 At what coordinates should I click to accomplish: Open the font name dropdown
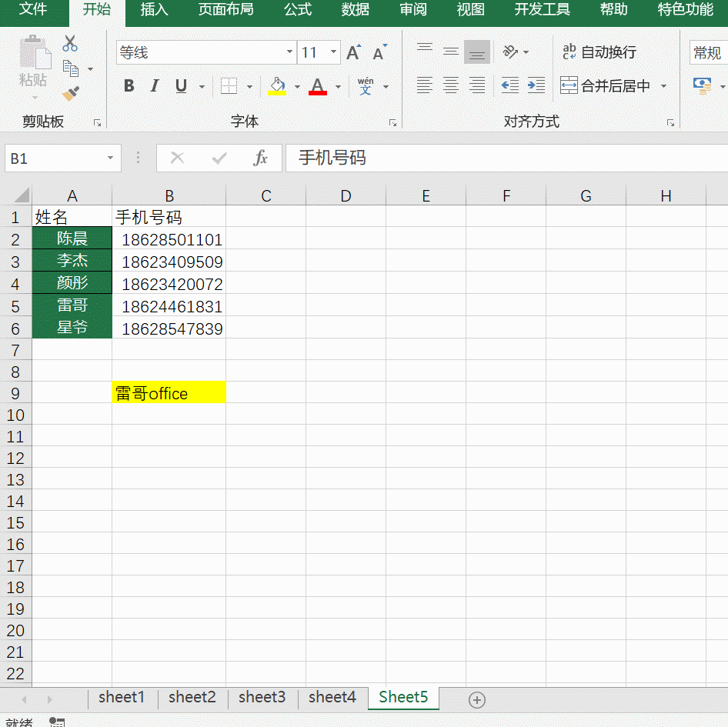(290, 52)
